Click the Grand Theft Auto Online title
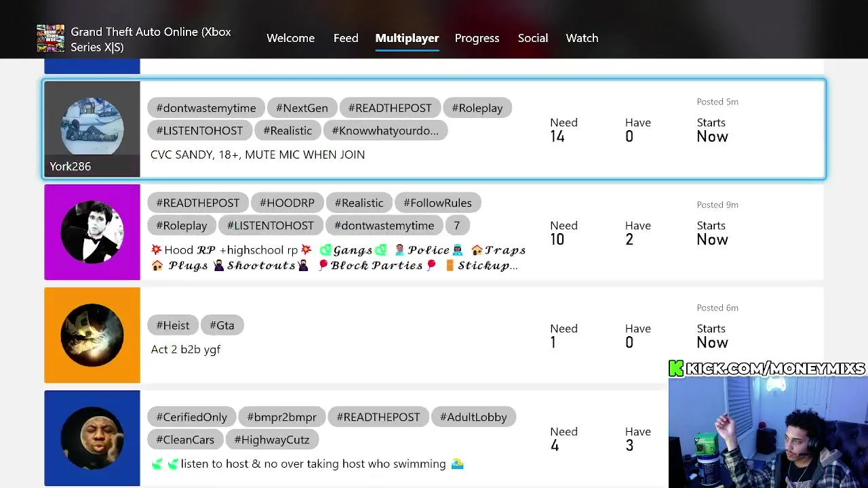868x488 pixels. tap(151, 39)
